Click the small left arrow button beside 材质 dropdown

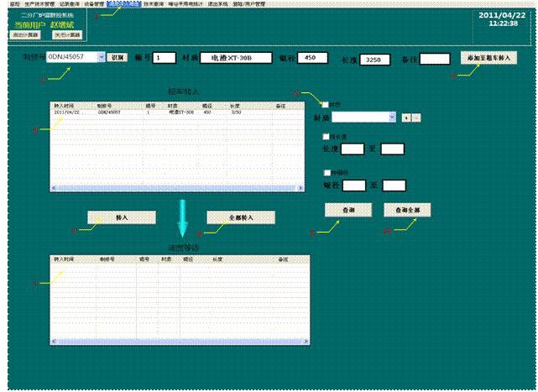click(406, 118)
